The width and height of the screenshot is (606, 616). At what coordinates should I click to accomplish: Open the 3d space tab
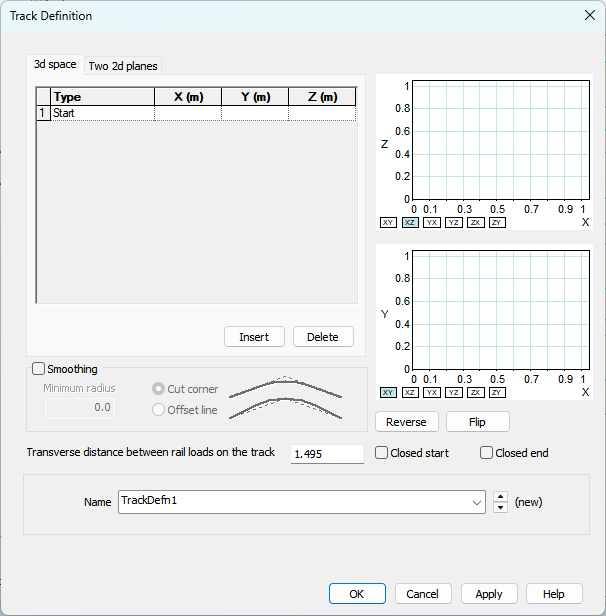(x=55, y=65)
